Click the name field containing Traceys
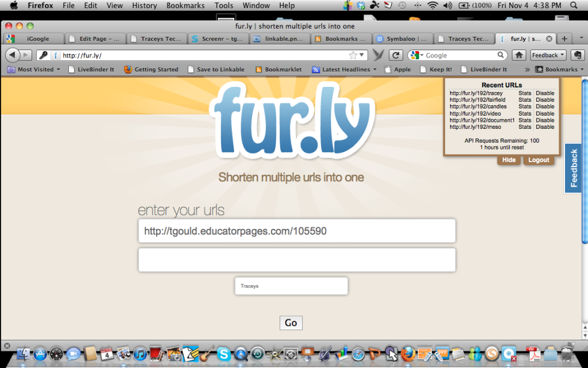 (291, 286)
